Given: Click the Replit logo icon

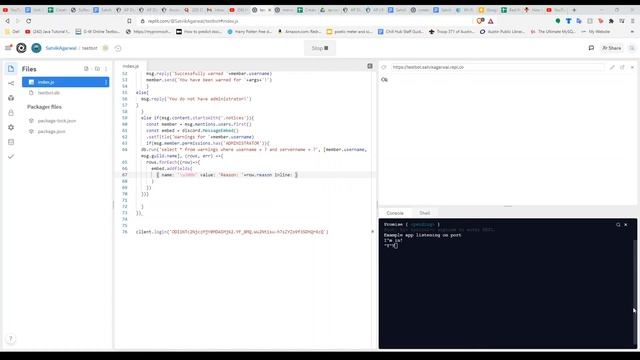Looking at the screenshot, I should [x=21, y=48].
